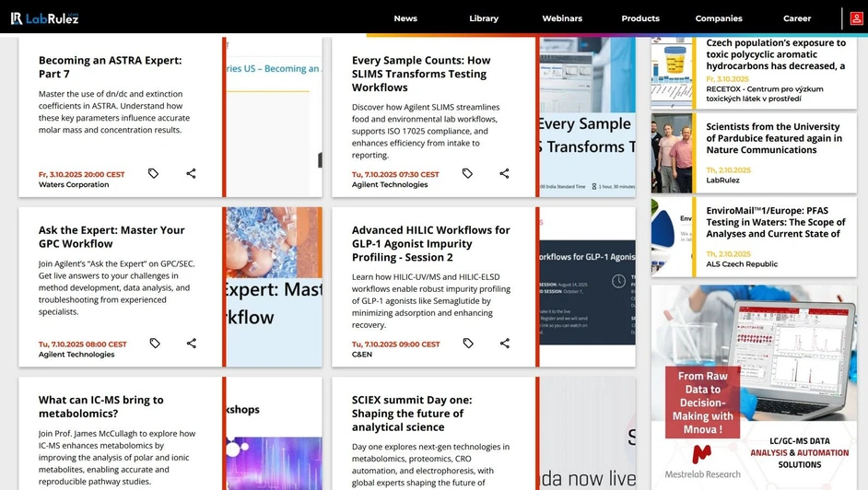This screenshot has width=868, height=490.
Task: Share the Becoming an ASTRA Expert webinar
Action: click(191, 173)
